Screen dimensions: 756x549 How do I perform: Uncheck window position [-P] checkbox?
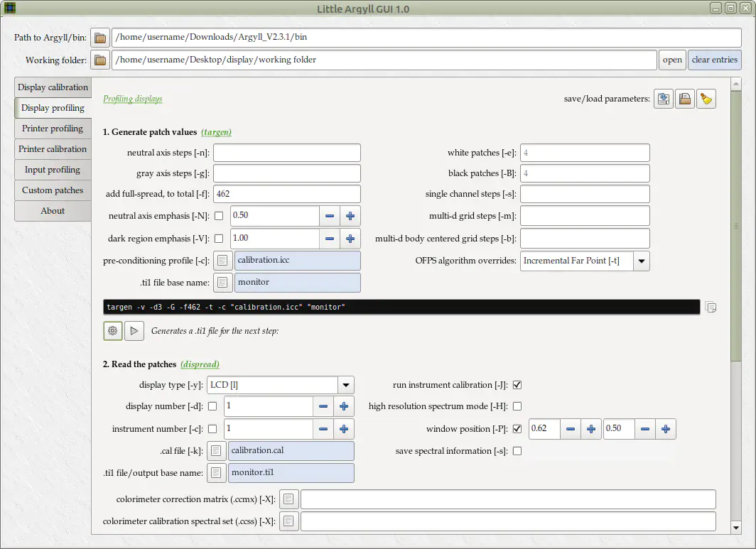point(517,429)
